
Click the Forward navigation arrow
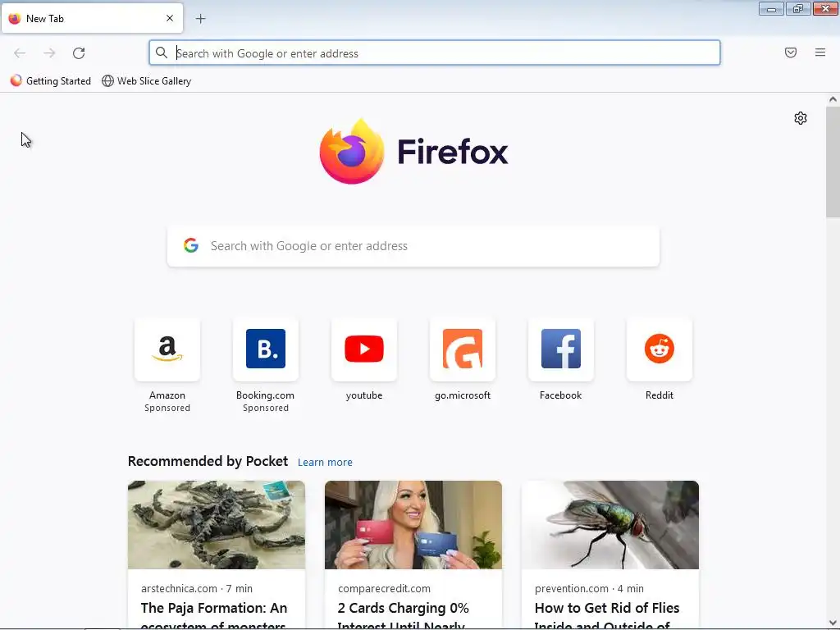point(49,53)
